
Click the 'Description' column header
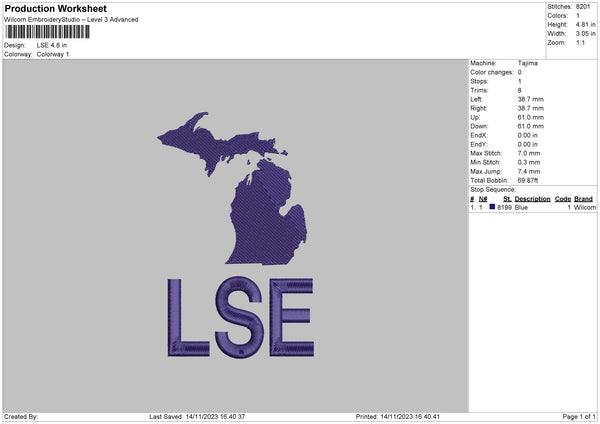coord(532,199)
